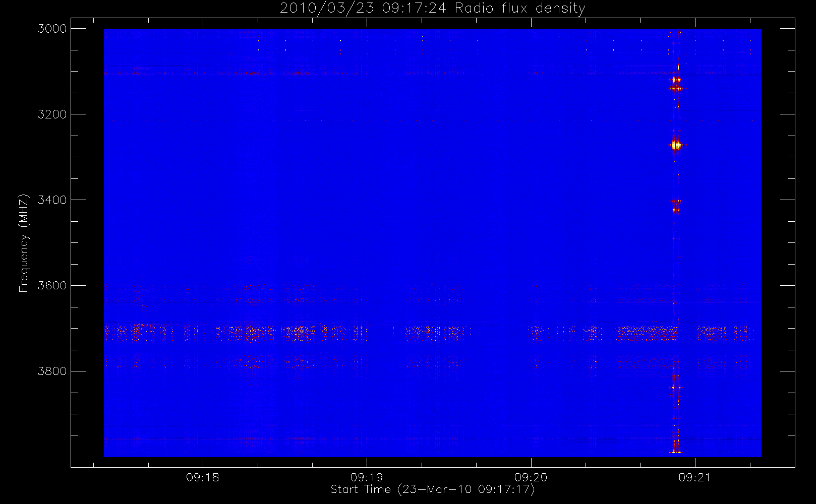
Task: Click the plot title "2010/03/23 09:17:24 Radio flux density"
Action: click(x=433, y=9)
